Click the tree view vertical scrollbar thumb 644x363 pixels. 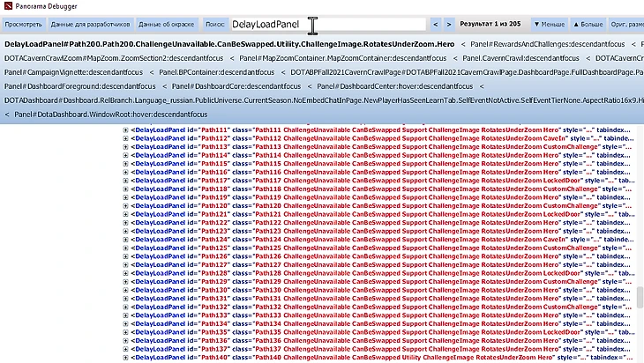pos(640,298)
